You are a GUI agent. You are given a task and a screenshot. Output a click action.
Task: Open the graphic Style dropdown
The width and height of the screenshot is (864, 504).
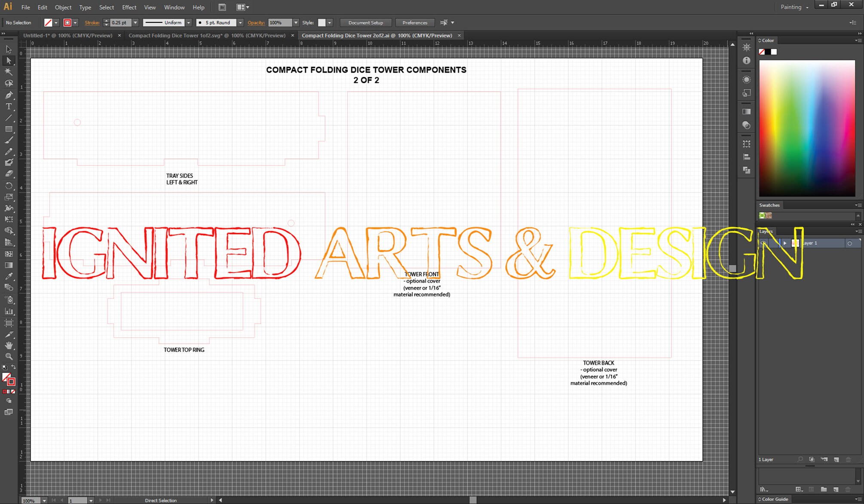point(330,23)
